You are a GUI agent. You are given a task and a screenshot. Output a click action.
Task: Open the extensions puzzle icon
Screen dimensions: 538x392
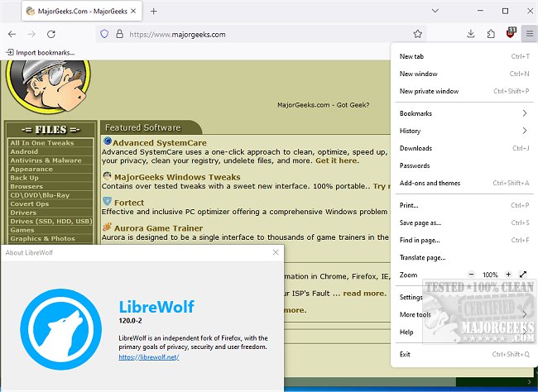tap(491, 34)
